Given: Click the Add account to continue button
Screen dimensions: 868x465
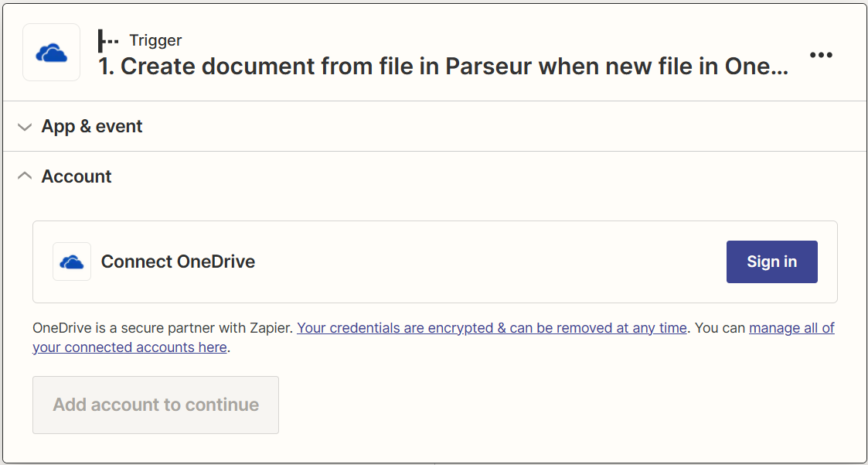Looking at the screenshot, I should point(155,405).
